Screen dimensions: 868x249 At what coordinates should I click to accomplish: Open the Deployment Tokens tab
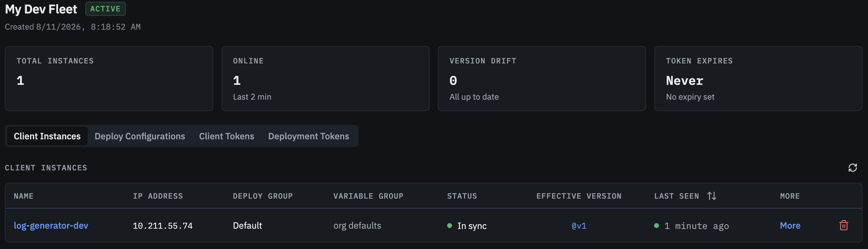pos(309,136)
